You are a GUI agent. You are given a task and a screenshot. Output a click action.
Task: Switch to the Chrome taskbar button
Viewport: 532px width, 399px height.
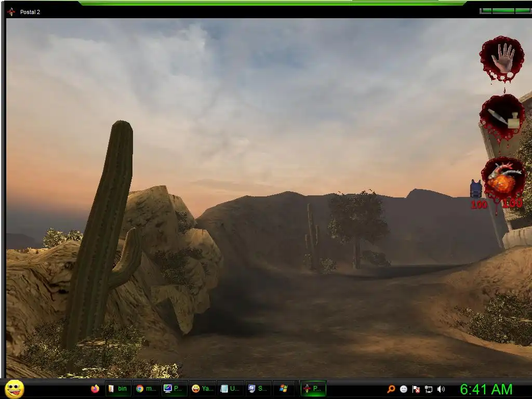[146, 389]
